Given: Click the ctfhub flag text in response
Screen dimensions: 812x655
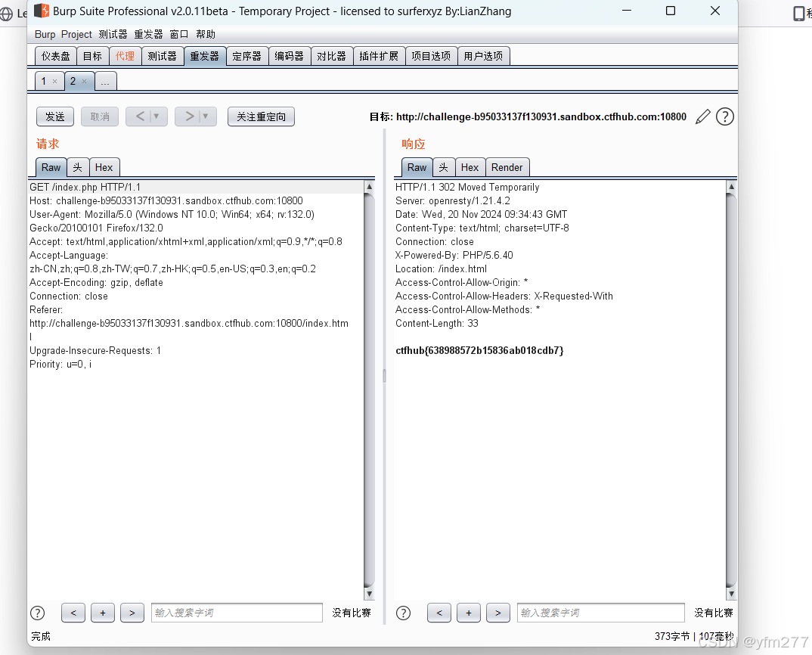Looking at the screenshot, I should tap(479, 351).
